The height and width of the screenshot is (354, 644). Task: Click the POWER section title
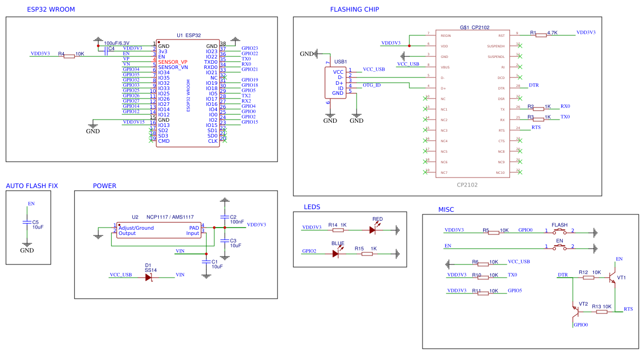point(104,186)
